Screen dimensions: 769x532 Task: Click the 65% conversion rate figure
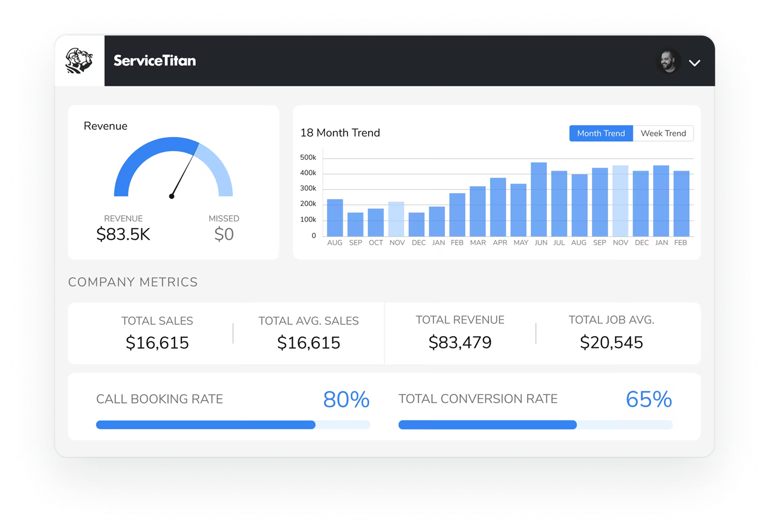coord(649,399)
